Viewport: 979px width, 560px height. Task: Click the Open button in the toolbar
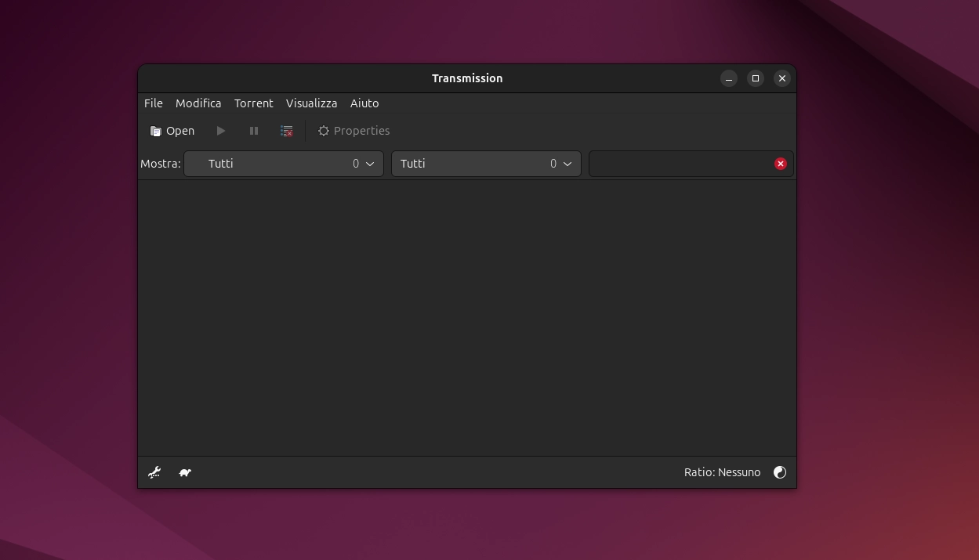pyautogui.click(x=179, y=131)
